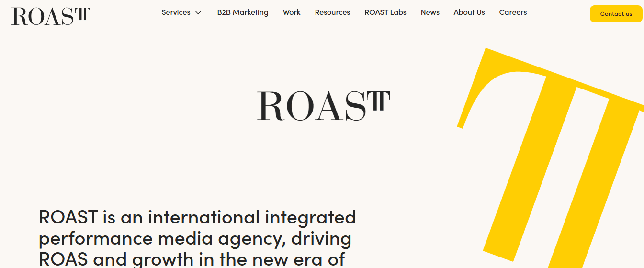Click the large centered ROAST logo
The image size is (644, 268).
coord(324,106)
